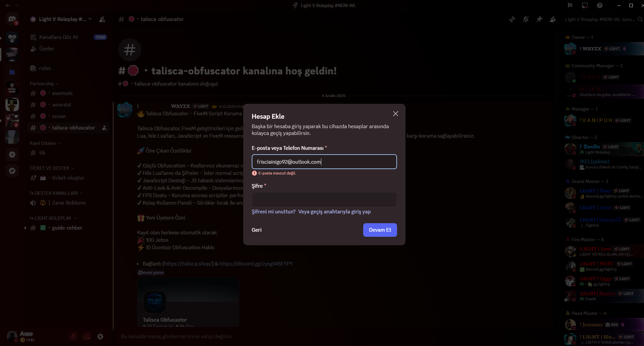The image size is (644, 346).
Task: Open the inbox icon in title bar
Action: pyautogui.click(x=585, y=5)
